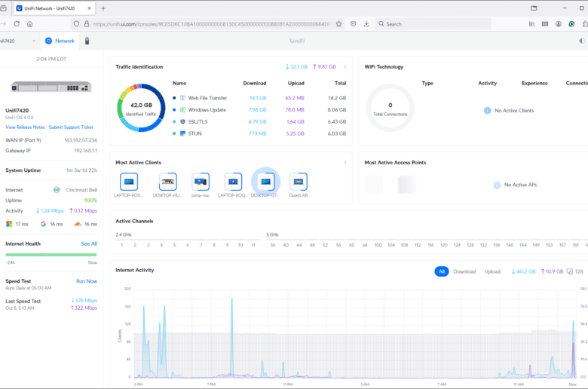
Task: Go to the browser home page icon
Action: 29,23
